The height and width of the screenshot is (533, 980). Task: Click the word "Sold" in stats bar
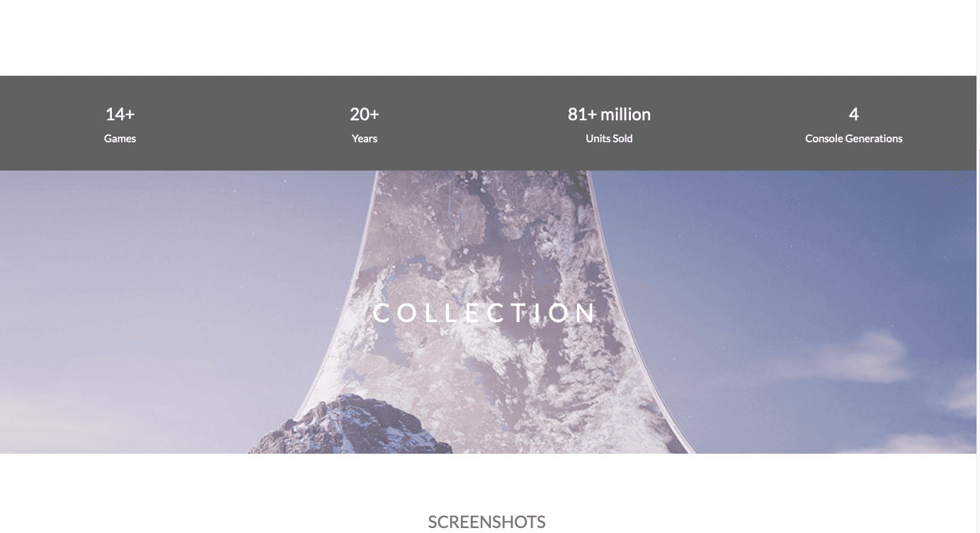coord(623,139)
